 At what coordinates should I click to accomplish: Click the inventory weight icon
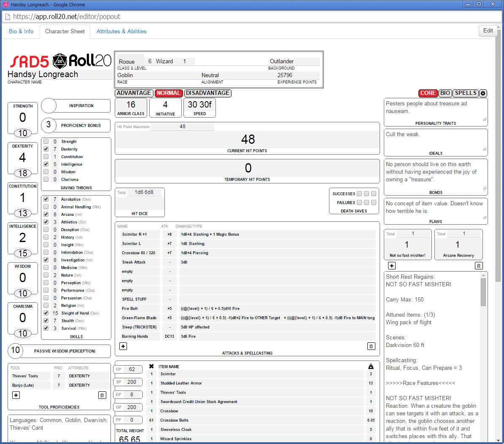(x=371, y=366)
